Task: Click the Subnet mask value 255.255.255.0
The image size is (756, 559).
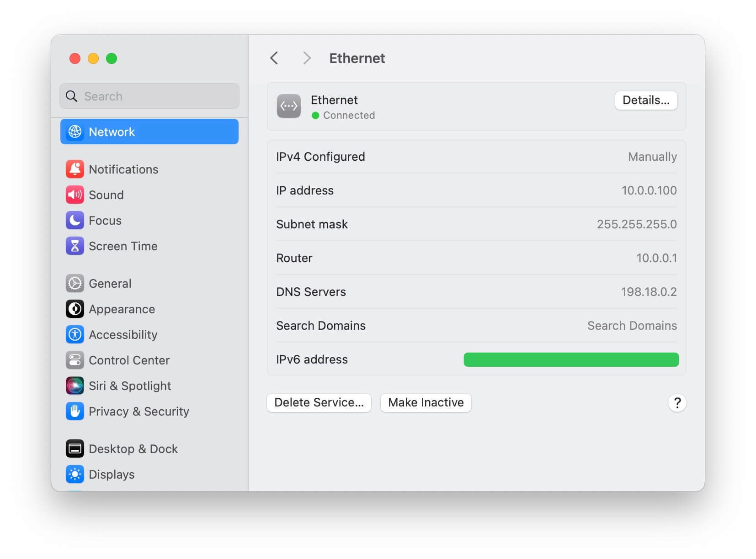Action: [x=637, y=224]
